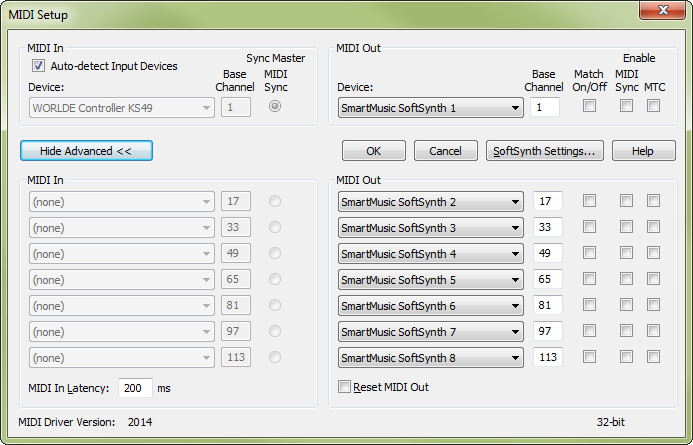Click the 32-bit status text

coord(611,422)
